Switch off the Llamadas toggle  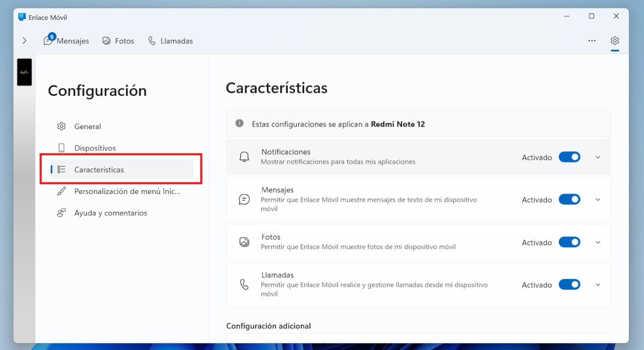[x=569, y=285]
